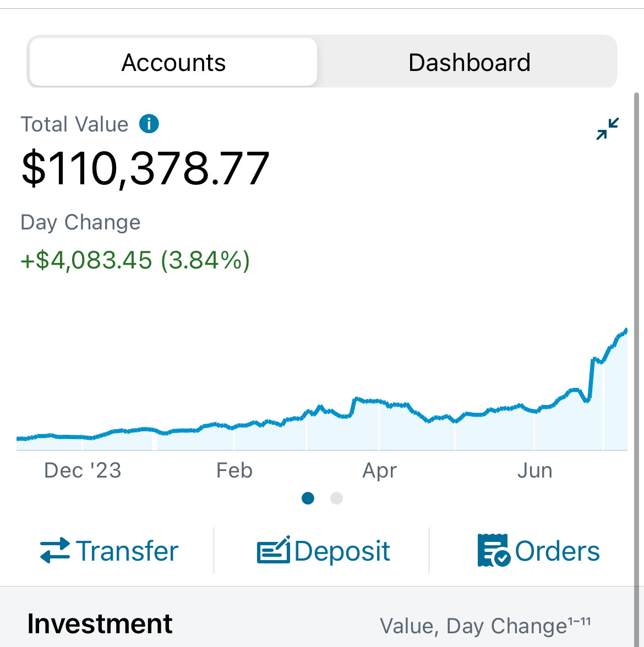Screen dimensions: 644x647
Task: Click the $110,378.77 total value amount
Action: click(x=145, y=169)
